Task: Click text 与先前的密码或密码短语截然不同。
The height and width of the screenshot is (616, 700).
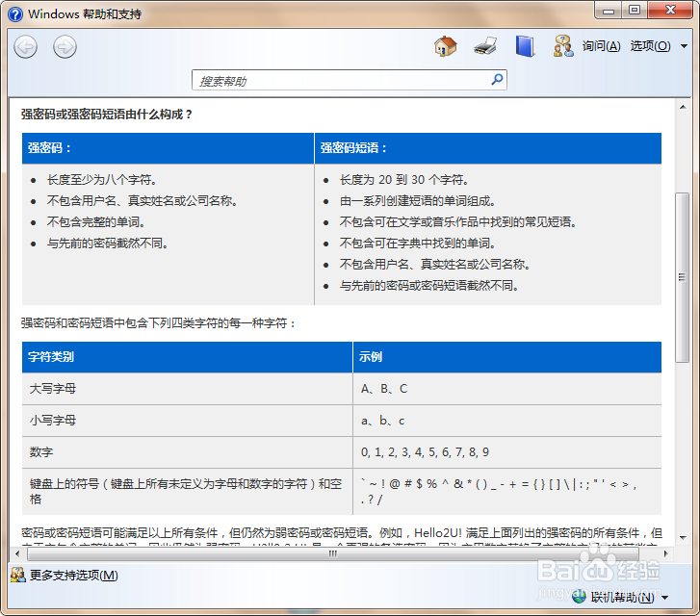Action: (429, 286)
